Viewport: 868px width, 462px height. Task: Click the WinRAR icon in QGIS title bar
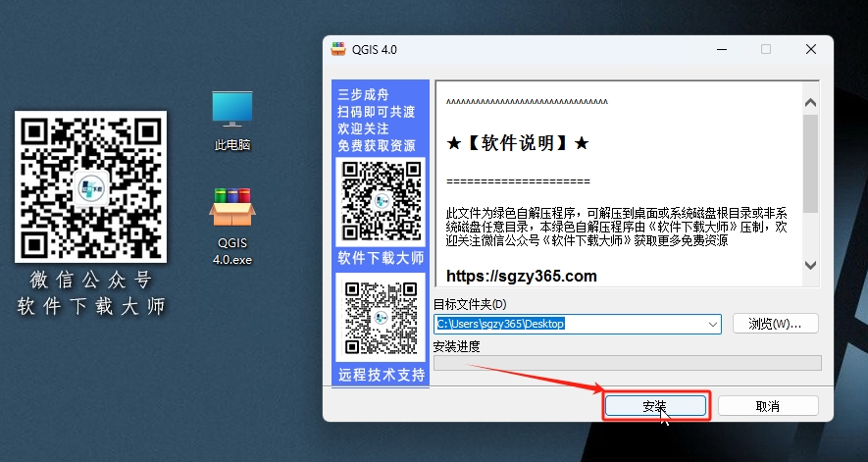tap(338, 49)
